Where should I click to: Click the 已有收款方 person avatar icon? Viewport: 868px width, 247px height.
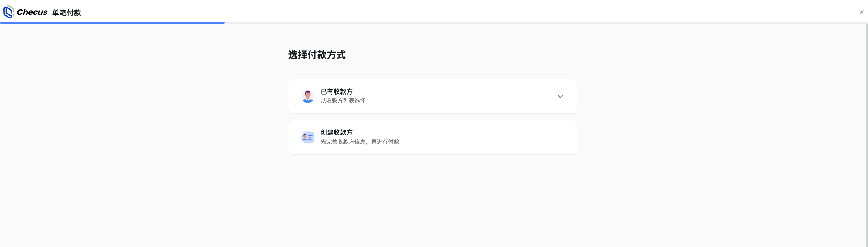[x=307, y=97]
